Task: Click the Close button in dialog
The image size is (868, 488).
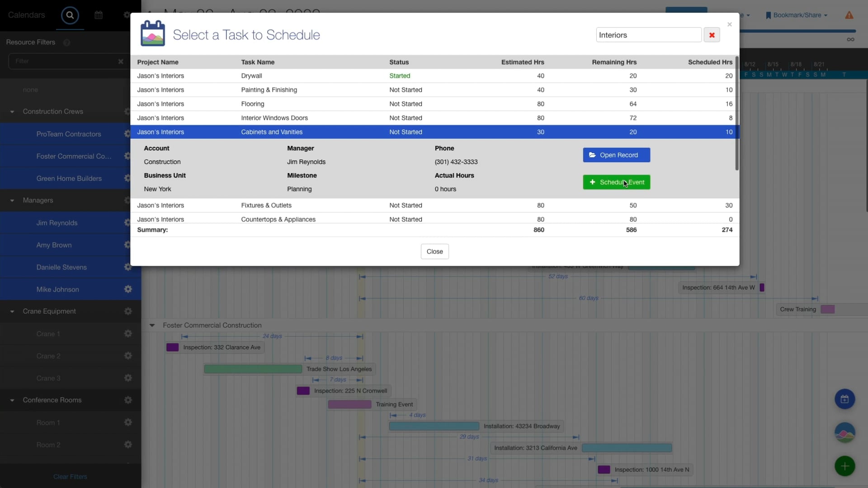Action: tap(434, 252)
